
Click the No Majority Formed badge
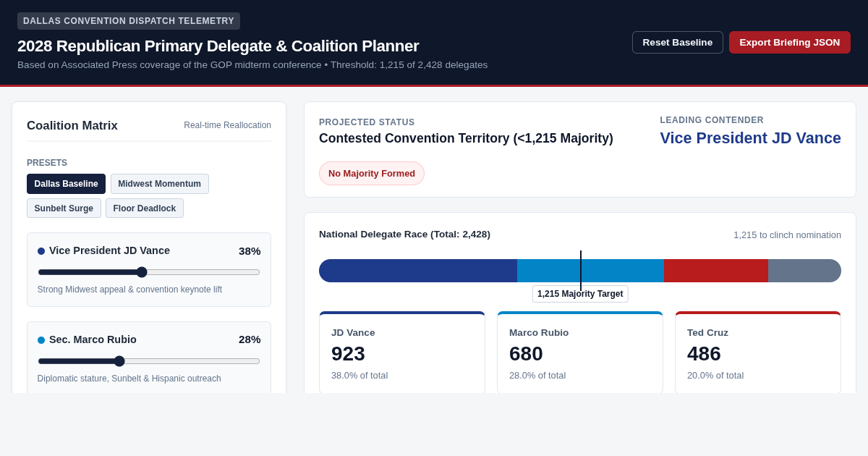click(372, 174)
